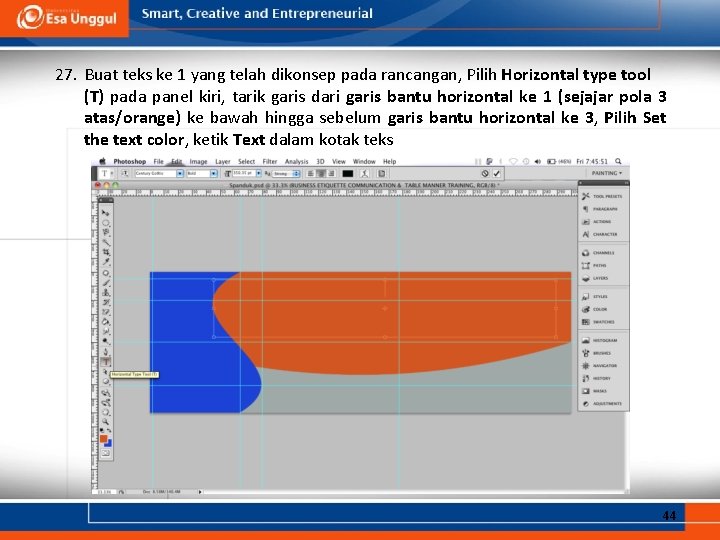Select the Zoom tool in toolbox
The height and width of the screenshot is (540, 720).
[106, 422]
